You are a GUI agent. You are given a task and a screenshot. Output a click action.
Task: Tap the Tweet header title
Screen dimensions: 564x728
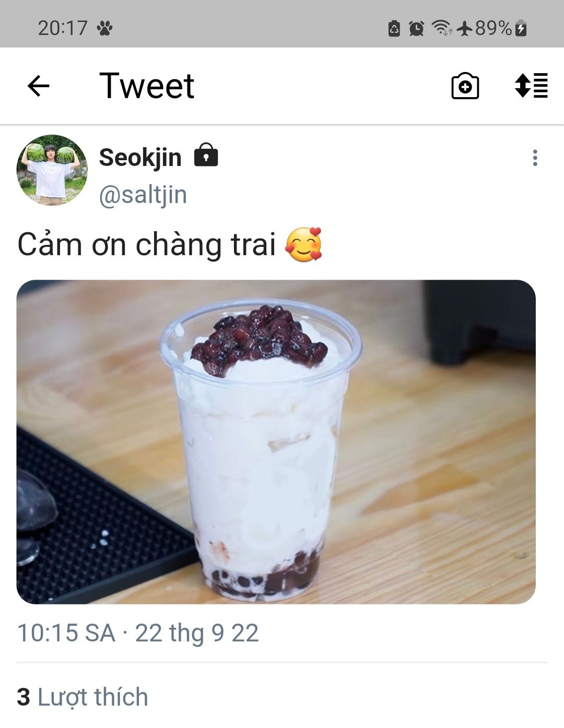(x=147, y=86)
